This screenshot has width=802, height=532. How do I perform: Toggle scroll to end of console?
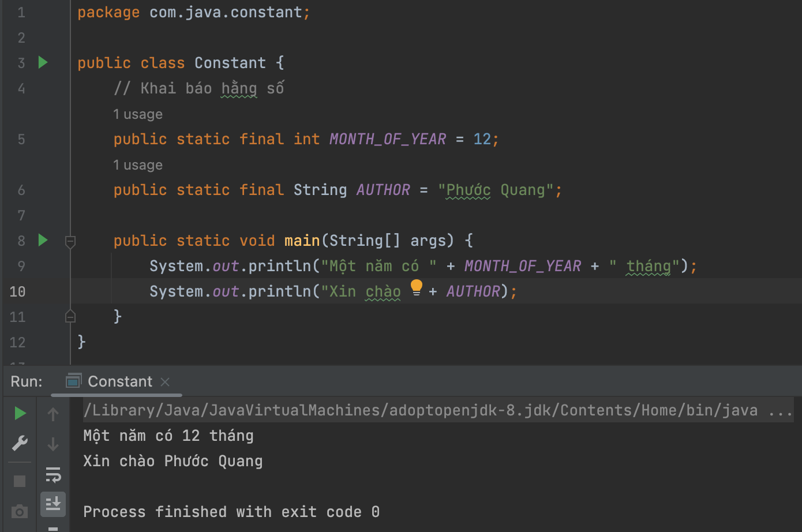click(53, 504)
